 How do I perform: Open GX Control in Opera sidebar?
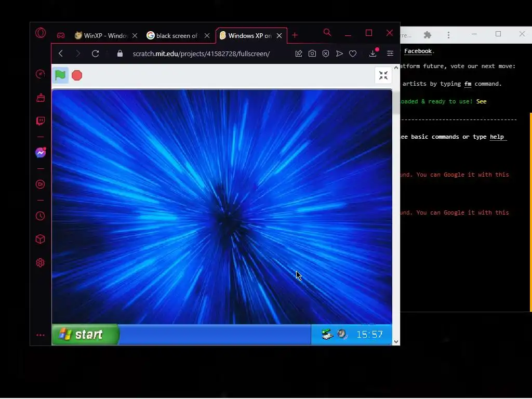(x=41, y=74)
